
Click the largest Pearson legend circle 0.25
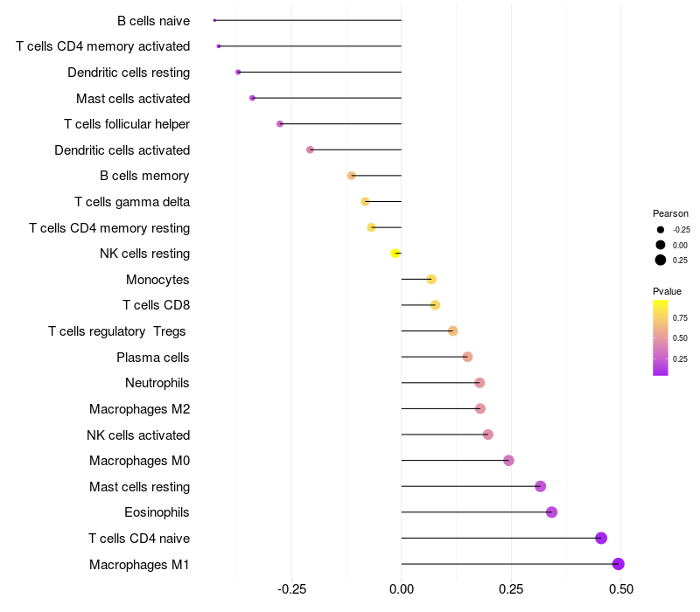pyautogui.click(x=661, y=260)
